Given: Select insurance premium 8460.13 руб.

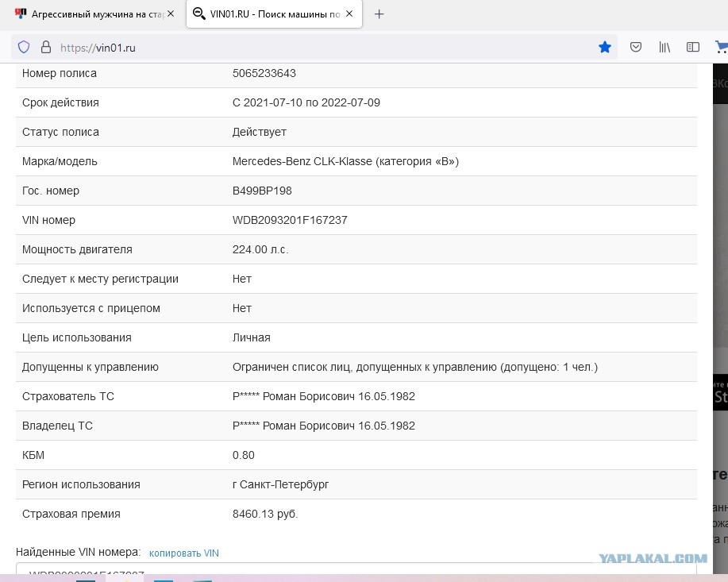Looking at the screenshot, I should tap(265, 514).
